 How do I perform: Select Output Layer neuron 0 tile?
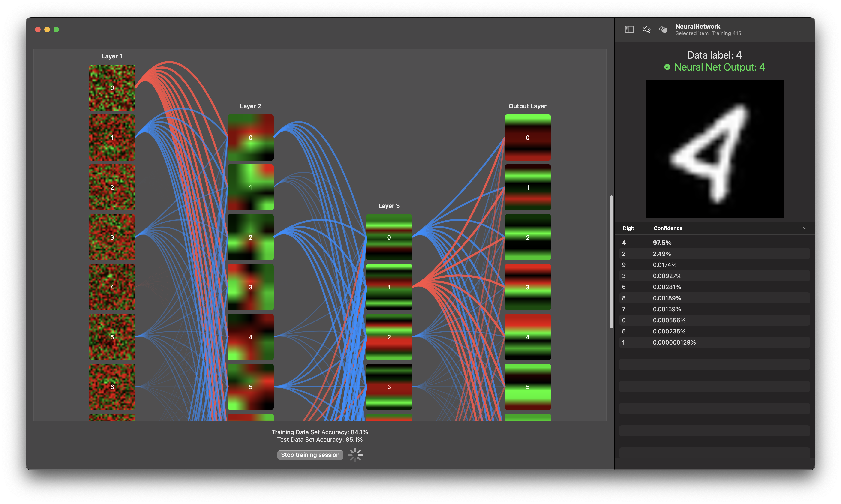coord(527,138)
